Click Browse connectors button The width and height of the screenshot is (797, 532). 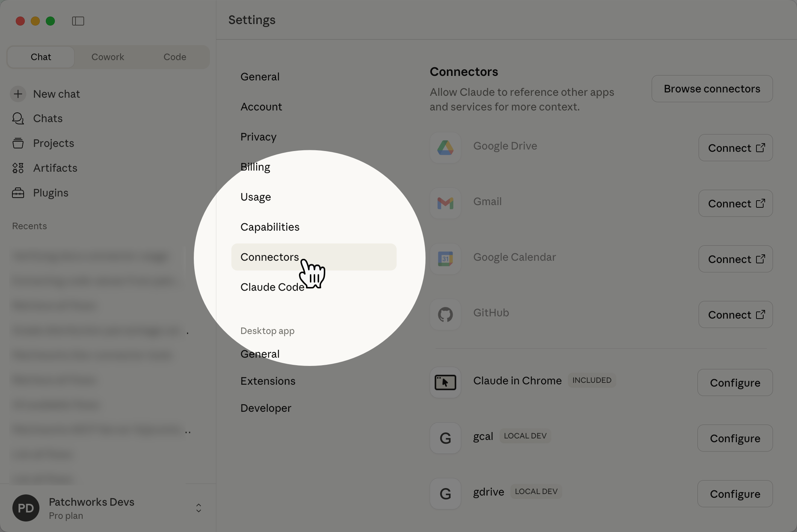pos(712,89)
